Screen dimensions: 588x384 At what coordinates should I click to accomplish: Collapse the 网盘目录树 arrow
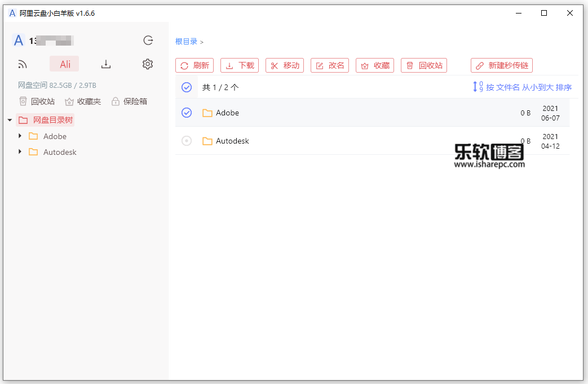point(10,120)
